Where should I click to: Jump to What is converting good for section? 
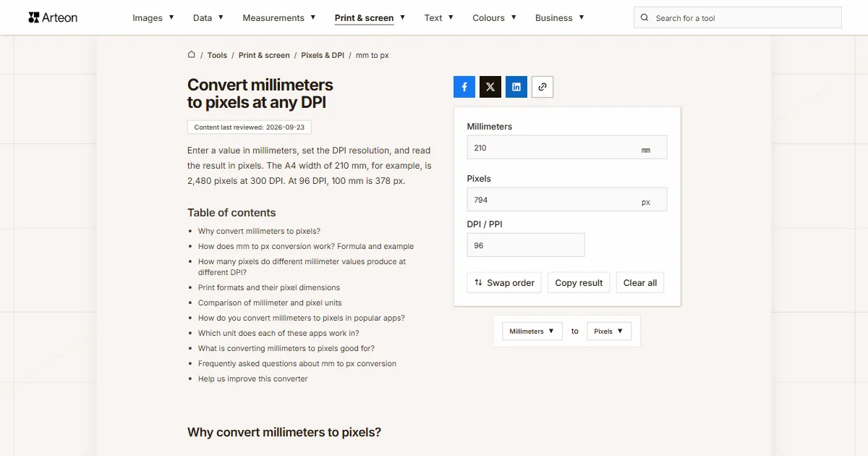pos(286,349)
